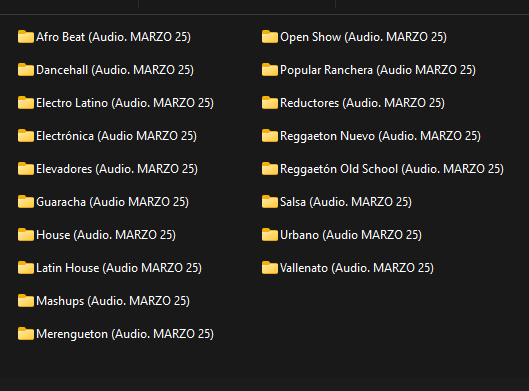
Task: Select the name 'Popular Ranchera (Audio MARZO 25)'
Action: pos(378,70)
